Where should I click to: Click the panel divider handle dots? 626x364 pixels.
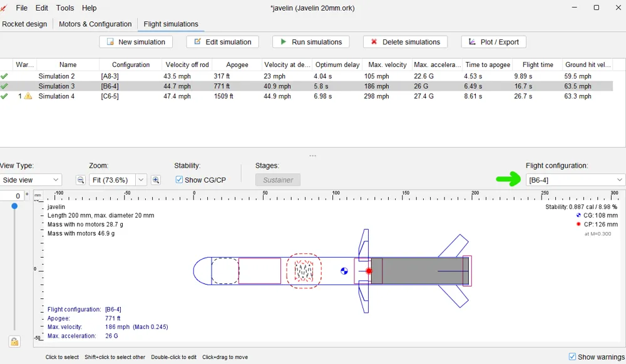point(312,156)
